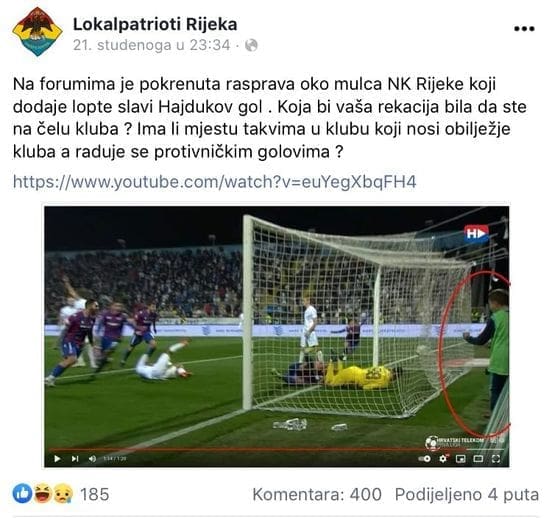552x518 pixels.
Task: Open the video settings gear
Action: point(443,458)
